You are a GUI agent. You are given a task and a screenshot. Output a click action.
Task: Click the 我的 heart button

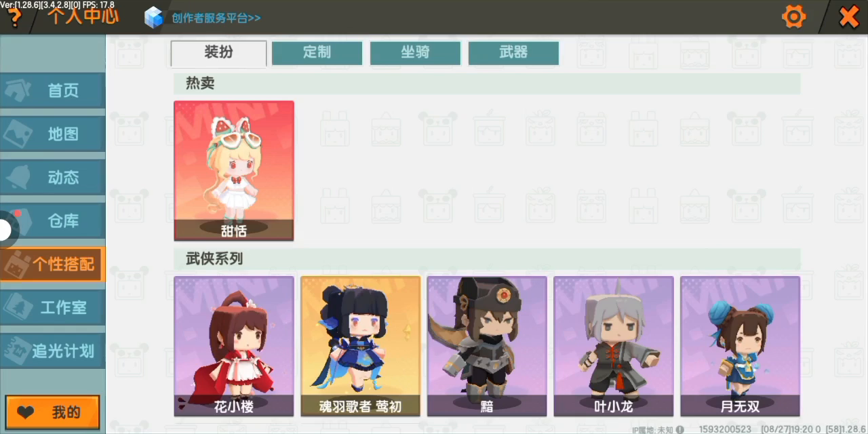click(x=53, y=412)
